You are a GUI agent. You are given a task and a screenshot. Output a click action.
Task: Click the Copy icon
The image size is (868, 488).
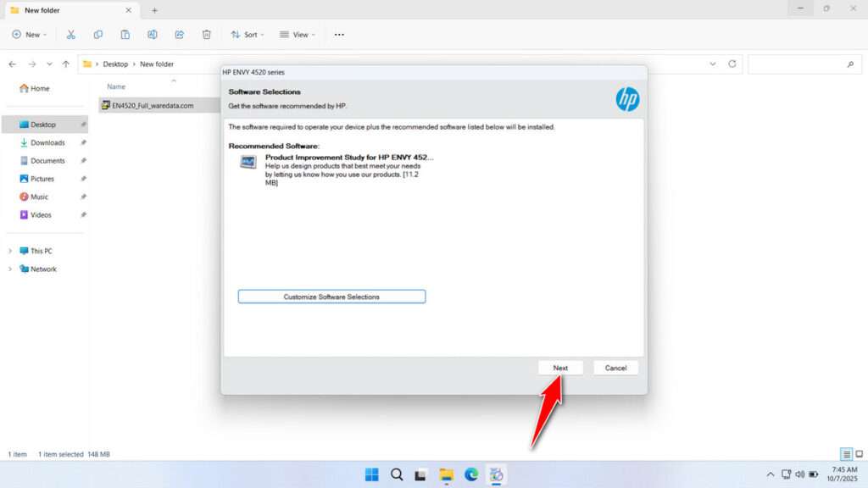98,34
